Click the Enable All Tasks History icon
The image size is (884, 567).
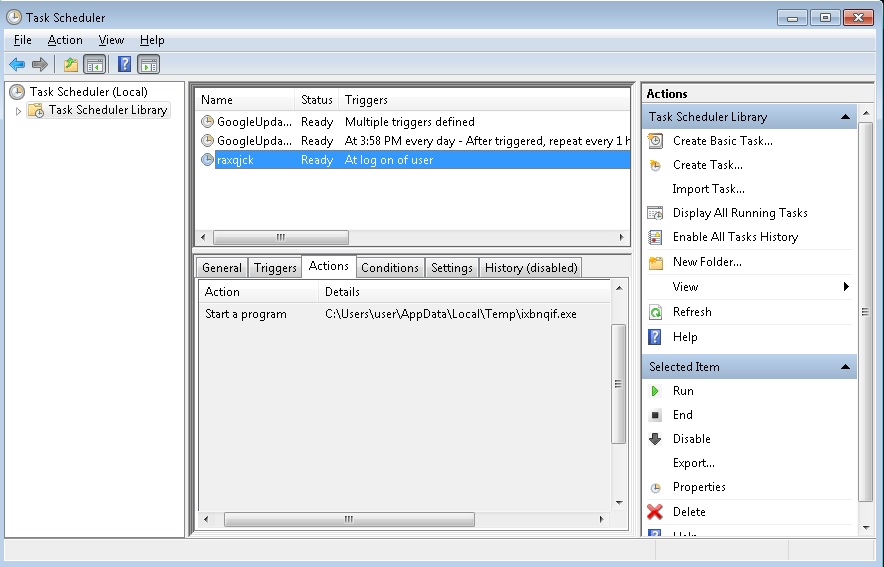coord(655,237)
